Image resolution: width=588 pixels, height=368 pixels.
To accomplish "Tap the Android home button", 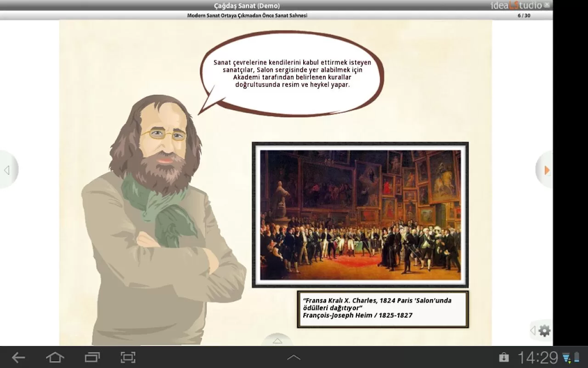I will point(55,357).
